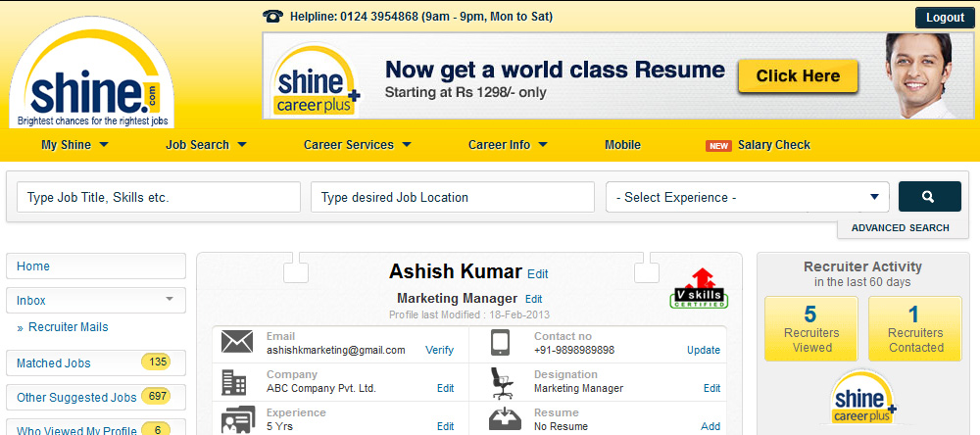Open the Career Info menu
980x435 pixels.
click(508, 145)
